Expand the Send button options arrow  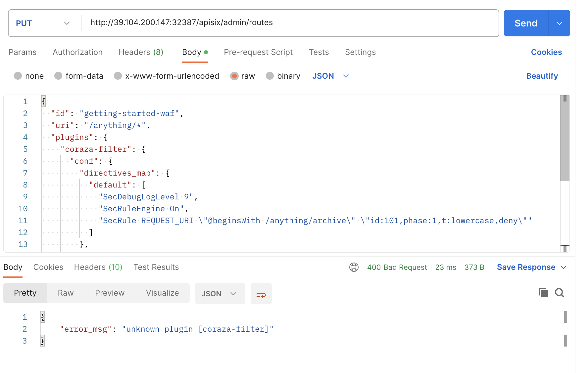coord(560,23)
